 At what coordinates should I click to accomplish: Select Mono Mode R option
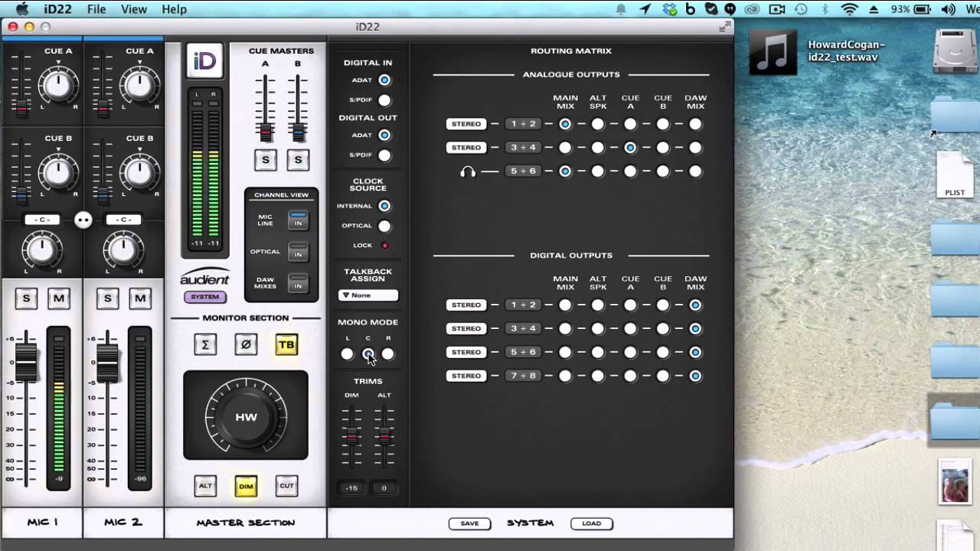coord(388,354)
